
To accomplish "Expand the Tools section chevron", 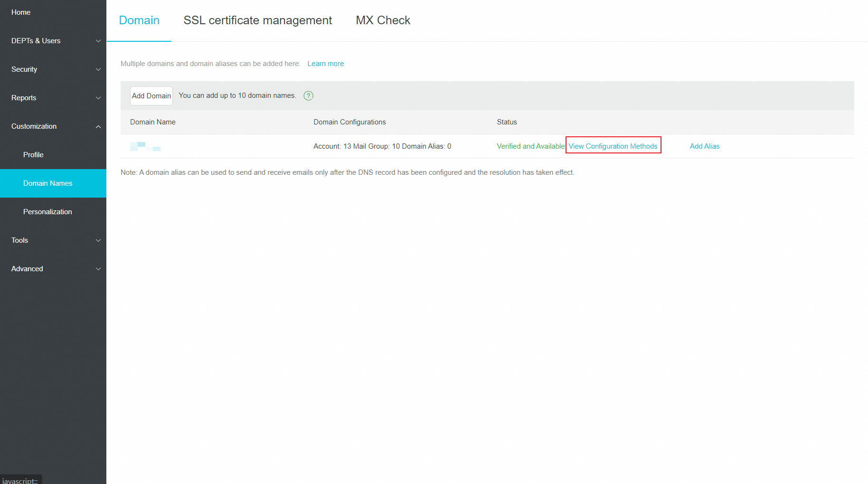I will tap(98, 240).
